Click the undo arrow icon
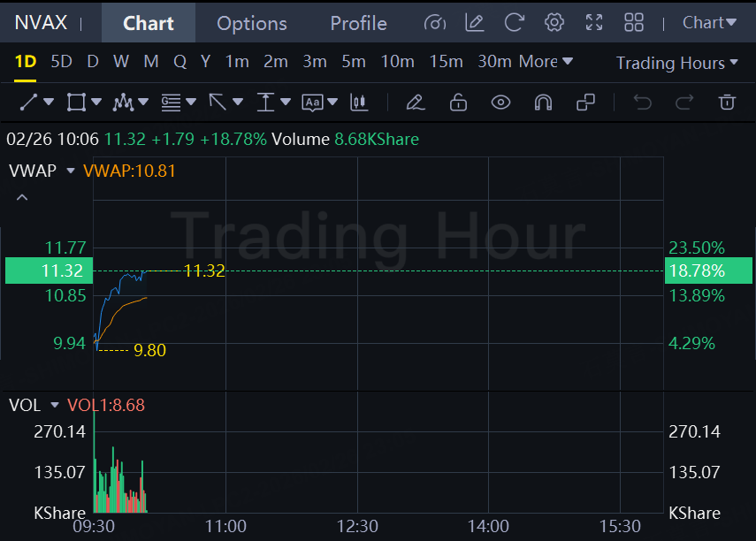756x541 pixels. click(642, 103)
